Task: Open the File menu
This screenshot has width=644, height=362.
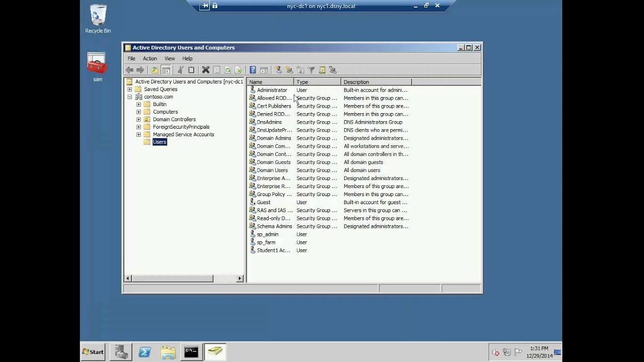Action: [131, 58]
